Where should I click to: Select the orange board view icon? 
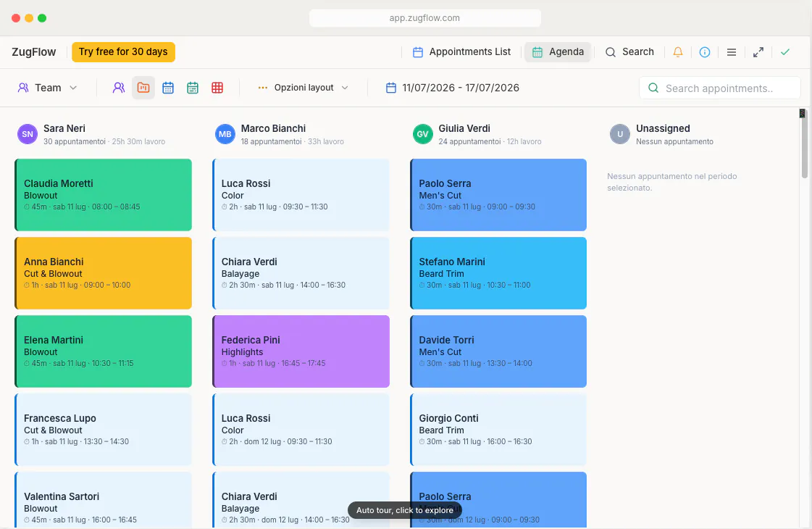click(x=143, y=88)
